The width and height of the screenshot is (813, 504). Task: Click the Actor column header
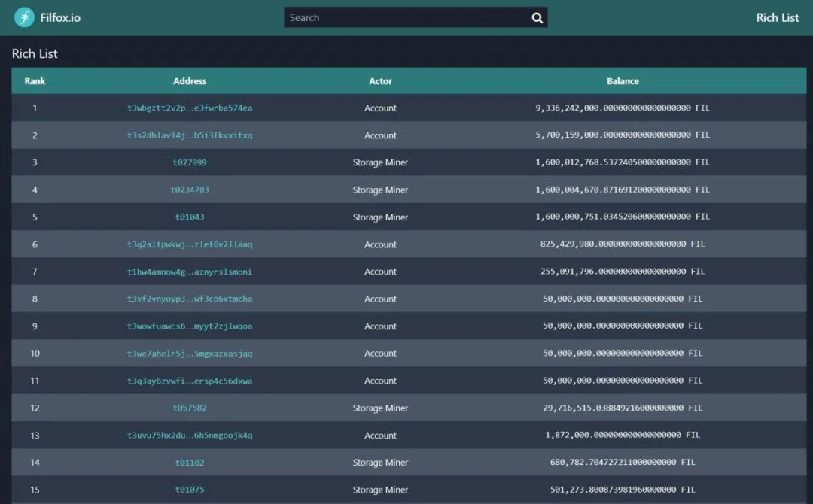(381, 81)
